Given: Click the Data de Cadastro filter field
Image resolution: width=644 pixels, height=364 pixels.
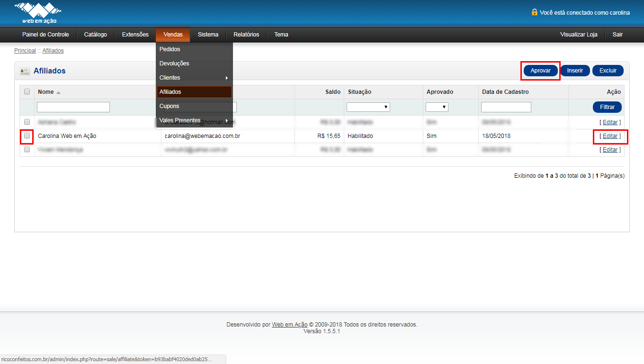Looking at the screenshot, I should coord(506,107).
